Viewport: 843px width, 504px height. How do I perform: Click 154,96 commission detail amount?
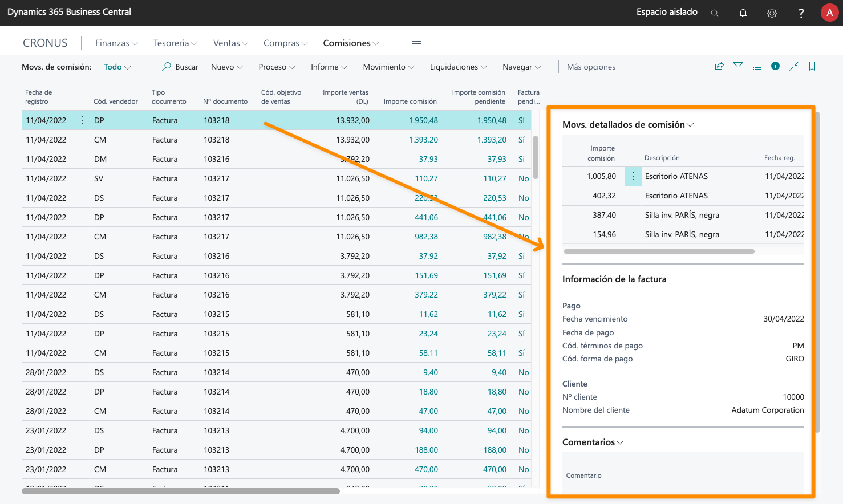pyautogui.click(x=604, y=234)
